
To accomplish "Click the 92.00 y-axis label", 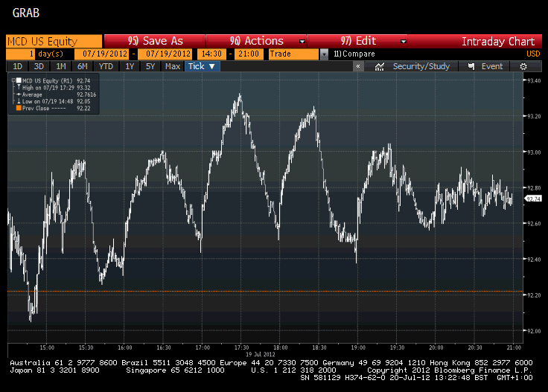I will [534, 331].
